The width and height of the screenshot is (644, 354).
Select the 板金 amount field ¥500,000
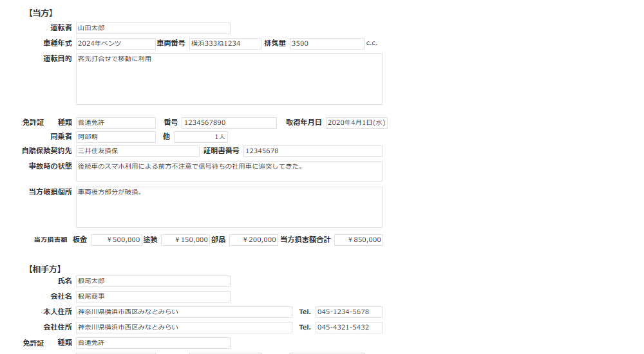[116, 240]
